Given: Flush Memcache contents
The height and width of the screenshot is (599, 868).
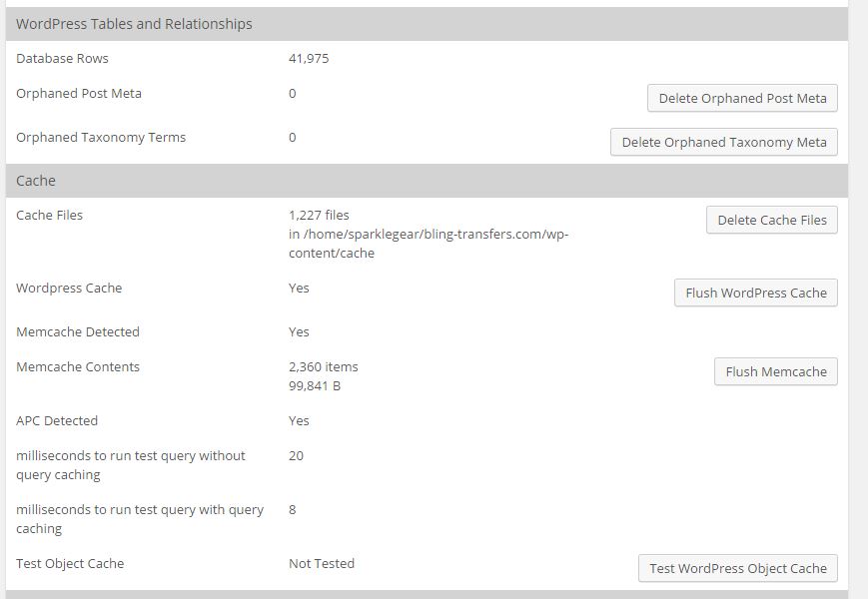Looking at the screenshot, I should (x=775, y=371).
